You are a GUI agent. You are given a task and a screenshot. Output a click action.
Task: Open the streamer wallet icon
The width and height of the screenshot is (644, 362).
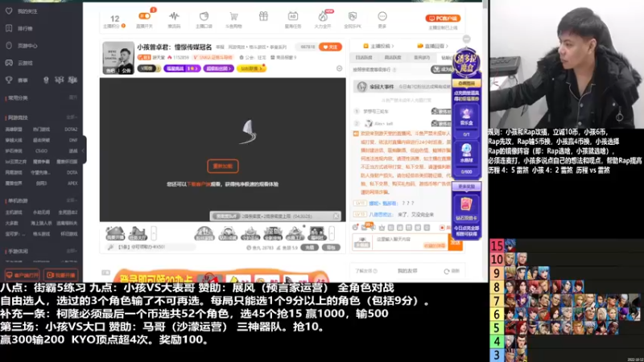204,16
